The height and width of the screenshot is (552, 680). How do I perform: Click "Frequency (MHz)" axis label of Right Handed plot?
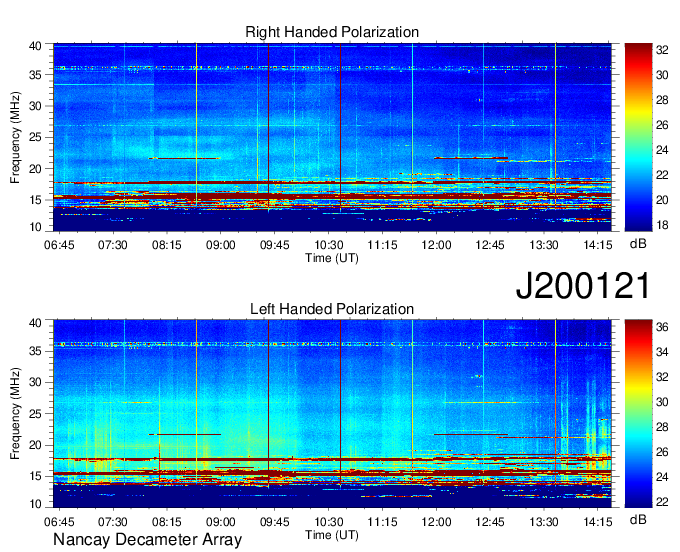(15, 137)
